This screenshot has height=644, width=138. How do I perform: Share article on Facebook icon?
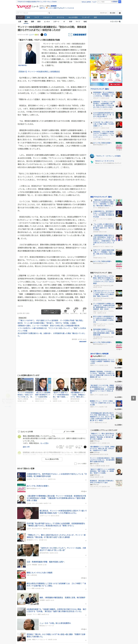(45, 35)
